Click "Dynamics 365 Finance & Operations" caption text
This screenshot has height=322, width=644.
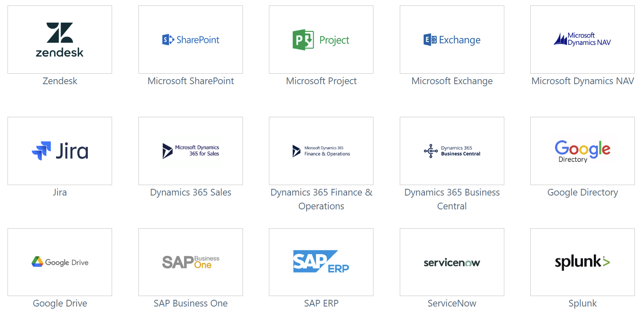321,199
